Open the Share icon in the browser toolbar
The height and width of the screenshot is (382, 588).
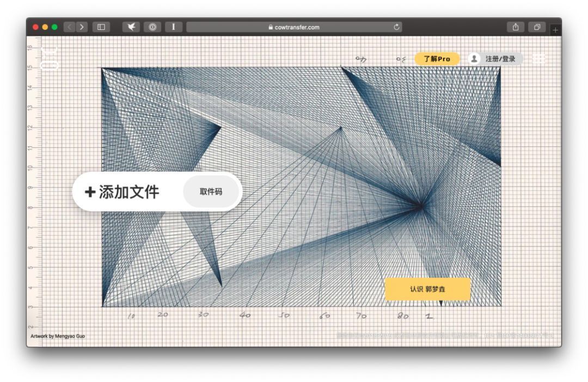pyautogui.click(x=514, y=26)
